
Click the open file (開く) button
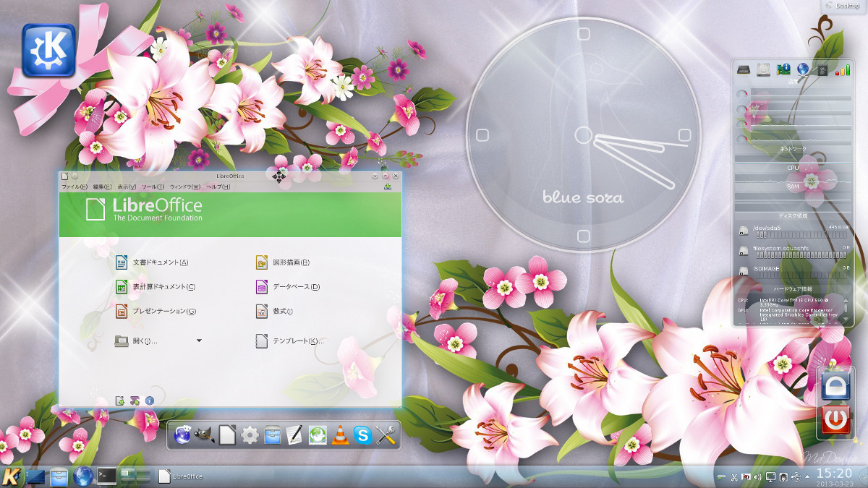136,341
